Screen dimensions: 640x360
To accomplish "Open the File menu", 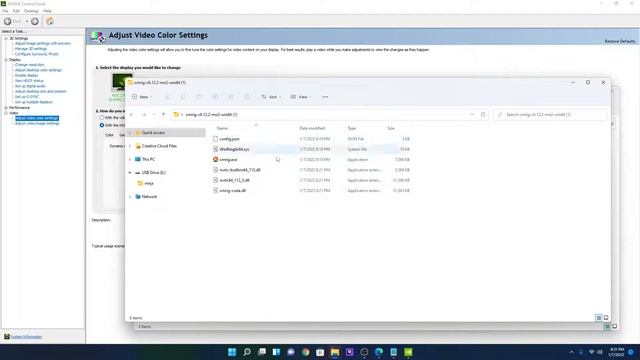I will [5, 11].
